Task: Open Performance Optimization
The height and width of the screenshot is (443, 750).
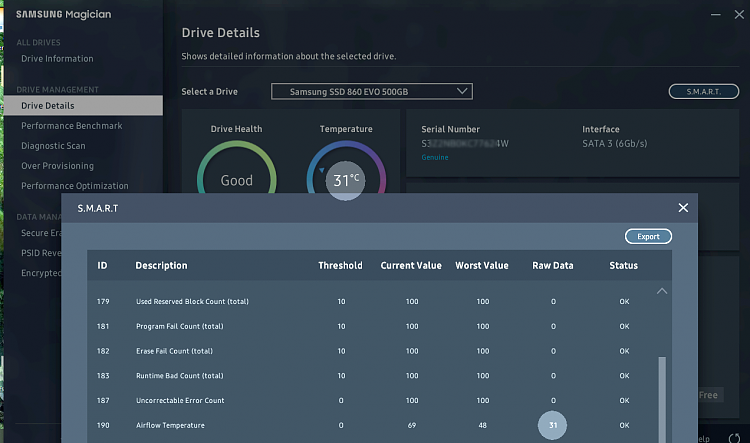Action: pos(75,186)
